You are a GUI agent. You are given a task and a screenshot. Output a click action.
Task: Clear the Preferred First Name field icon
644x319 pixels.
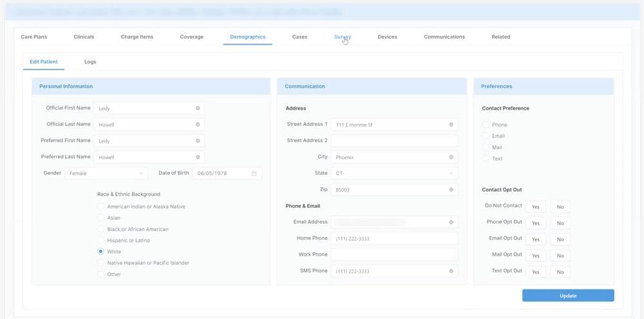pyautogui.click(x=198, y=141)
